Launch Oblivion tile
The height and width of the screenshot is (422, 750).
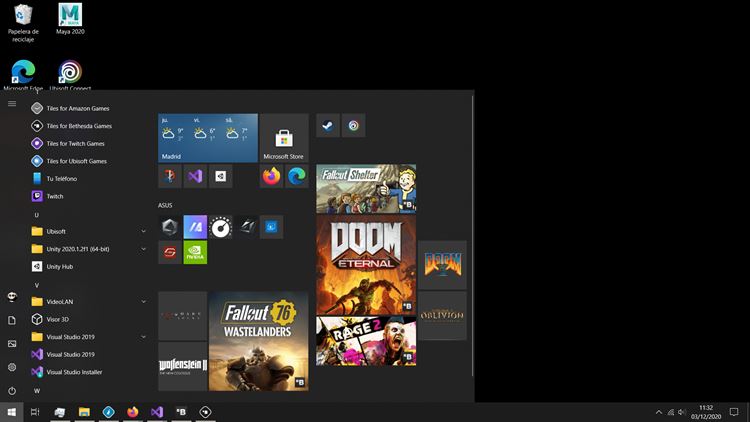(442, 315)
